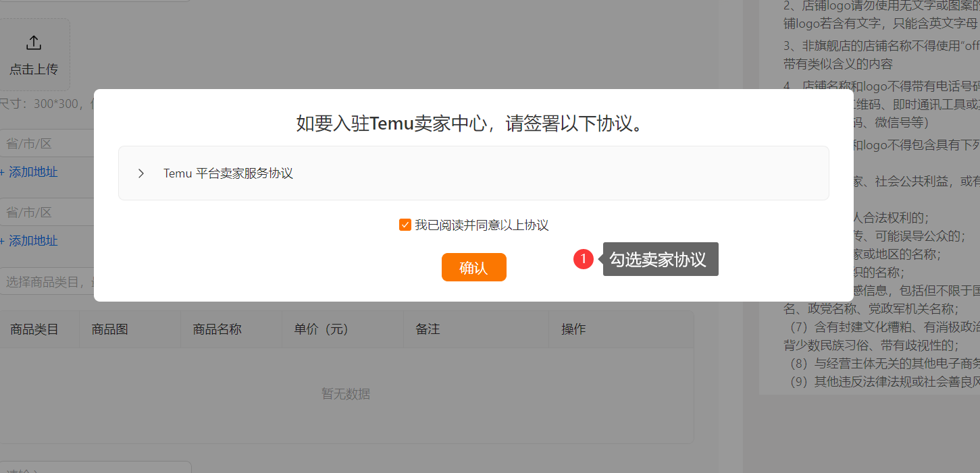Expand the Temu 平台卖家服务协议 chevron
Viewport: 980px width, 473px height.
pos(141,173)
